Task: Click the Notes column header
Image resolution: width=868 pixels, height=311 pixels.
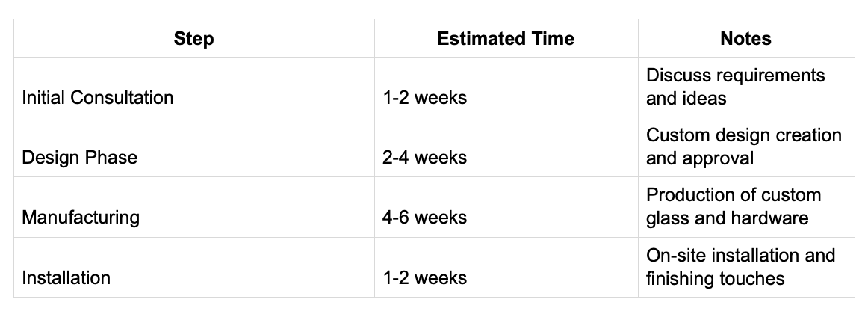Action: pos(745,39)
